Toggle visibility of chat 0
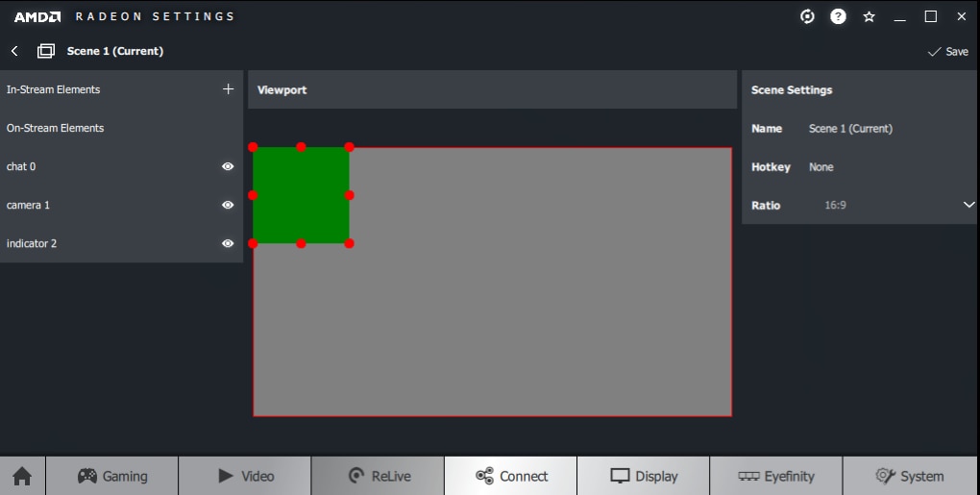 pyautogui.click(x=228, y=166)
